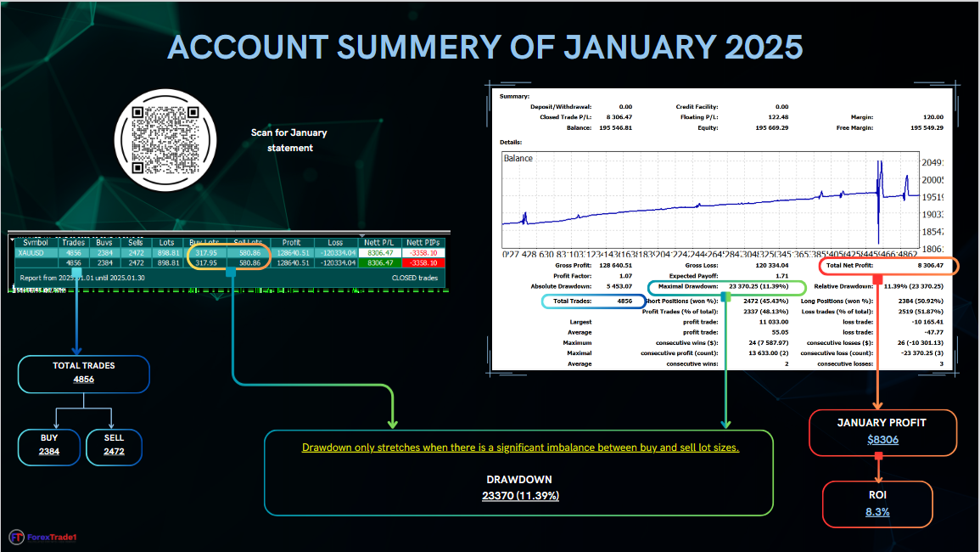Click the Closed Trade P/L value 8 306.47
Image resolution: width=980 pixels, height=552 pixels.
pyautogui.click(x=619, y=117)
